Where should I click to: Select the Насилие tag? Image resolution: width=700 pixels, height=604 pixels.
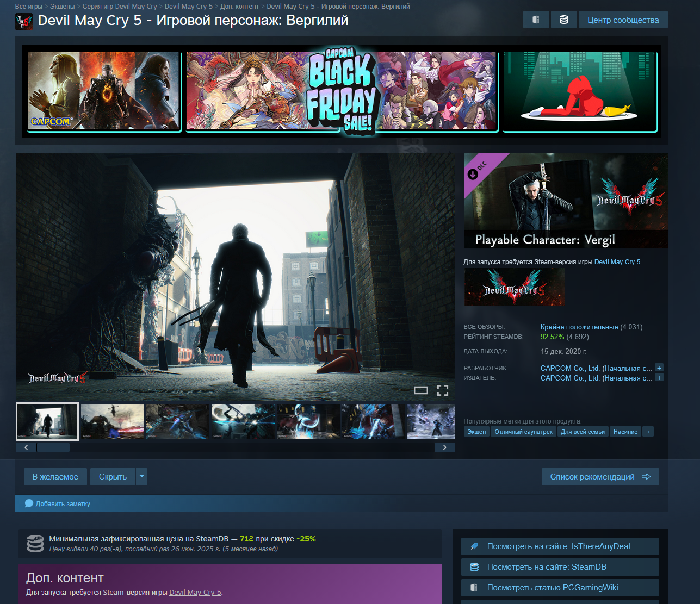625,432
